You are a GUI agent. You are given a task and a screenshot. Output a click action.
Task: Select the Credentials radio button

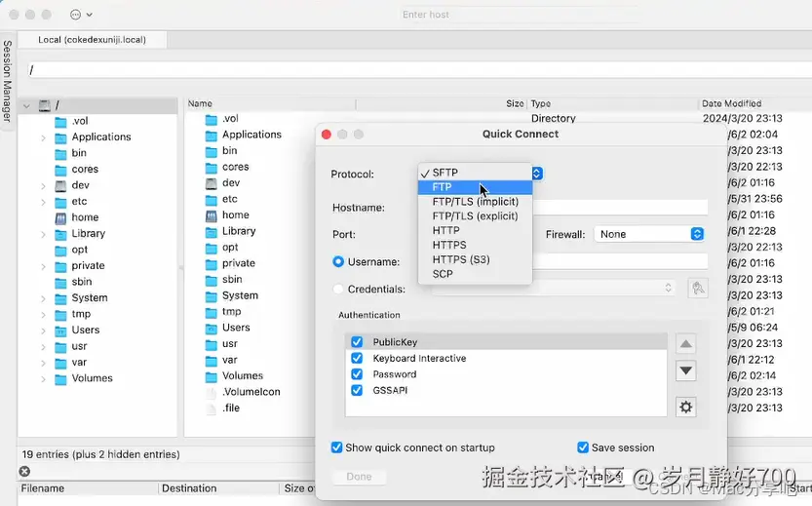[x=338, y=289]
